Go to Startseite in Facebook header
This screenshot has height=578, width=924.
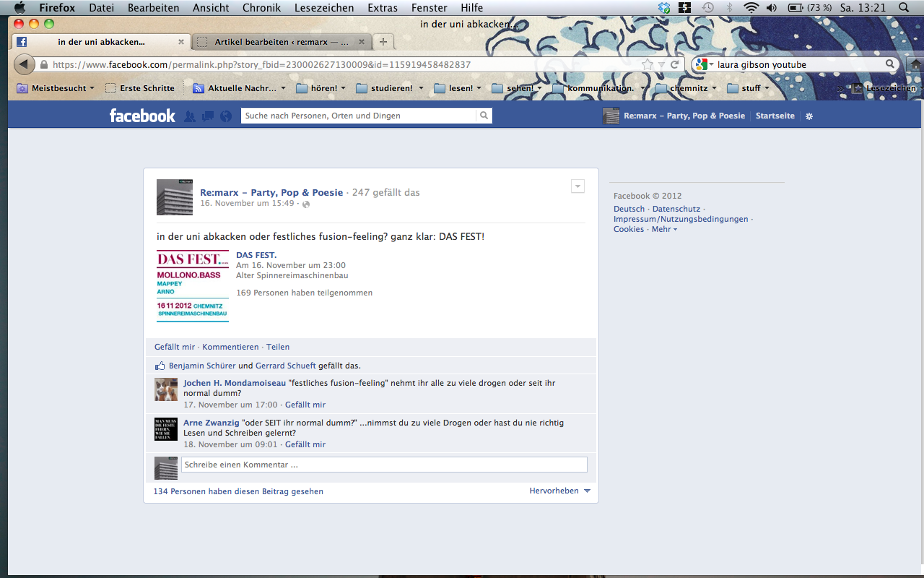[775, 116]
